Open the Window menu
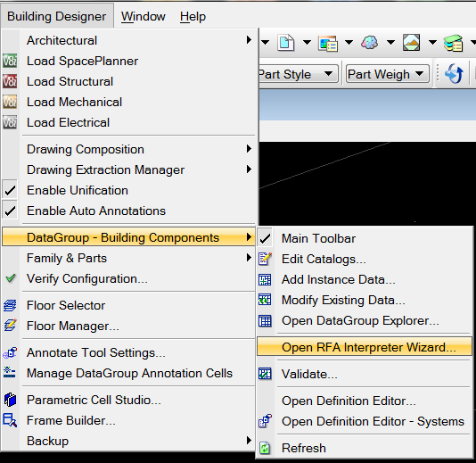 [144, 16]
